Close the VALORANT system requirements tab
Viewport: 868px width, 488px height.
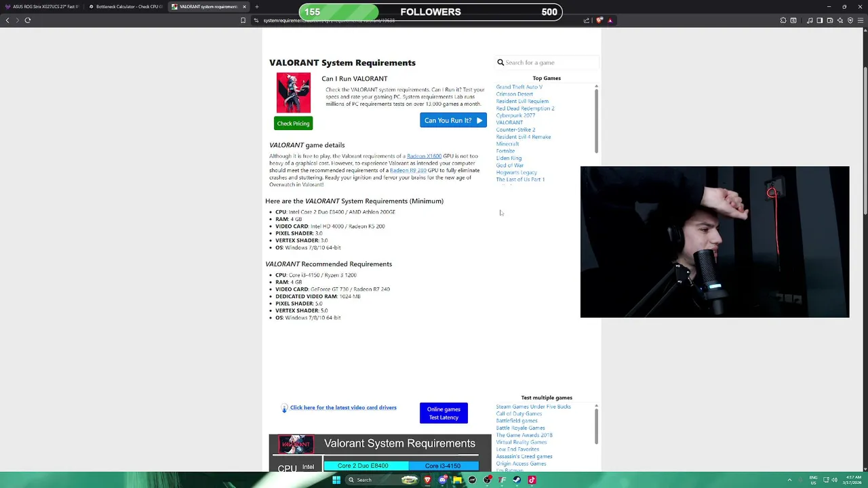(245, 7)
